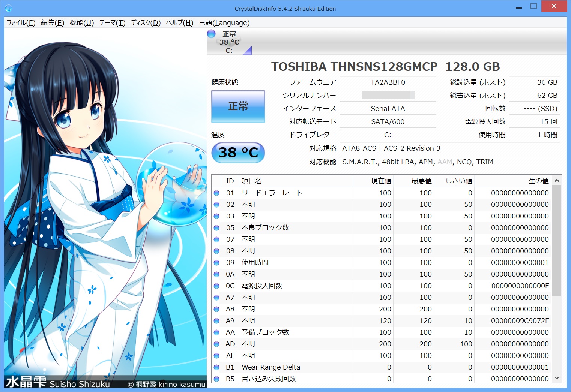Open the ファイル(F) menu
The width and height of the screenshot is (571, 392).
21,23
